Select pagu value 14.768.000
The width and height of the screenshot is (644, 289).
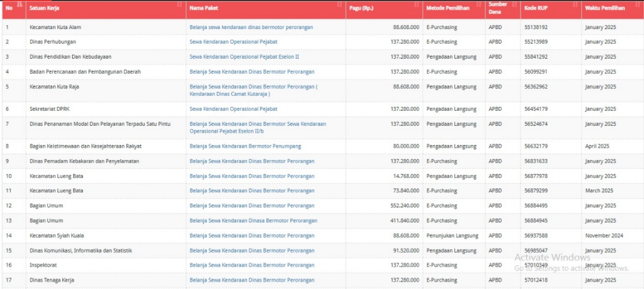(406, 176)
